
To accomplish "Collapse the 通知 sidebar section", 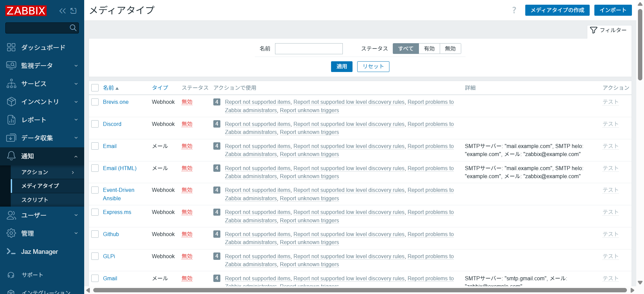I will (x=42, y=156).
